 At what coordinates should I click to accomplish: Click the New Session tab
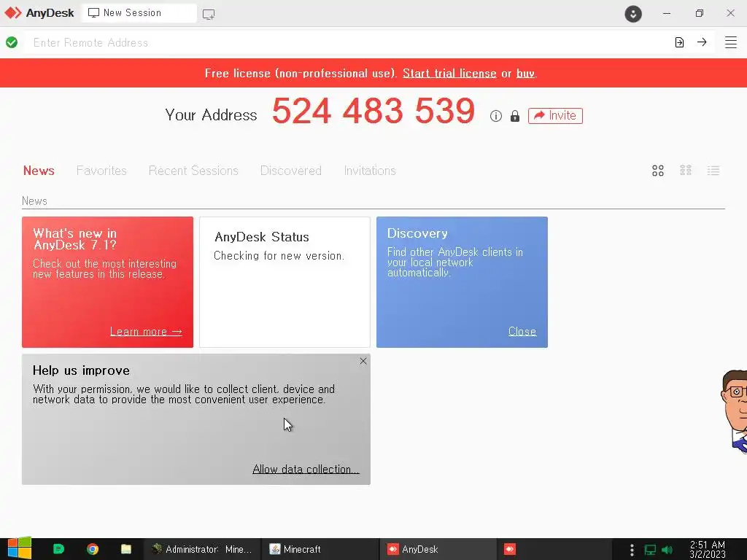click(139, 13)
